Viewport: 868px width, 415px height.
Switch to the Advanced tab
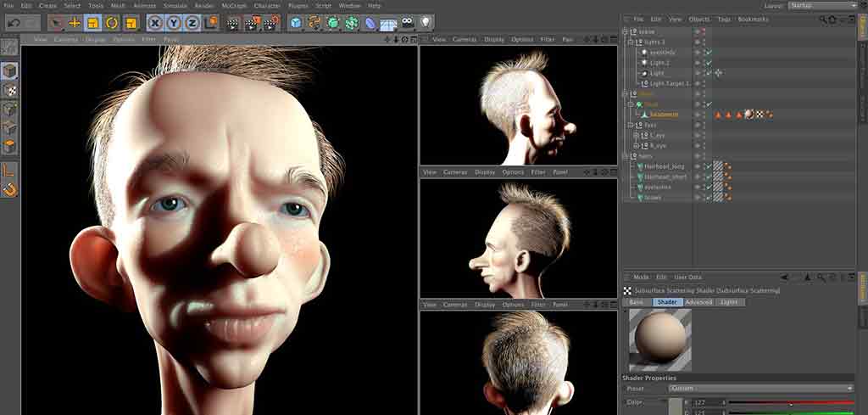point(698,302)
